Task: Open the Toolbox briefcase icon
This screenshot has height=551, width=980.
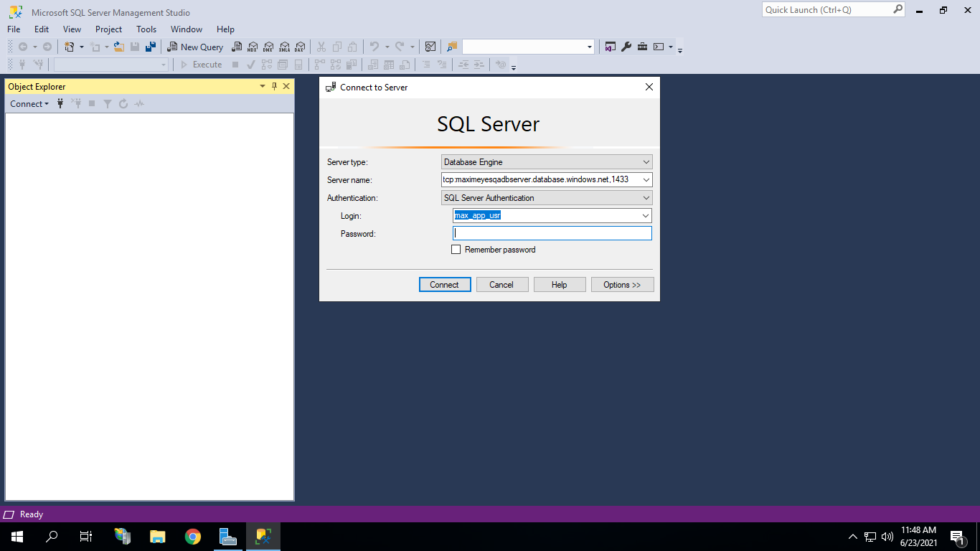Action: (x=642, y=47)
